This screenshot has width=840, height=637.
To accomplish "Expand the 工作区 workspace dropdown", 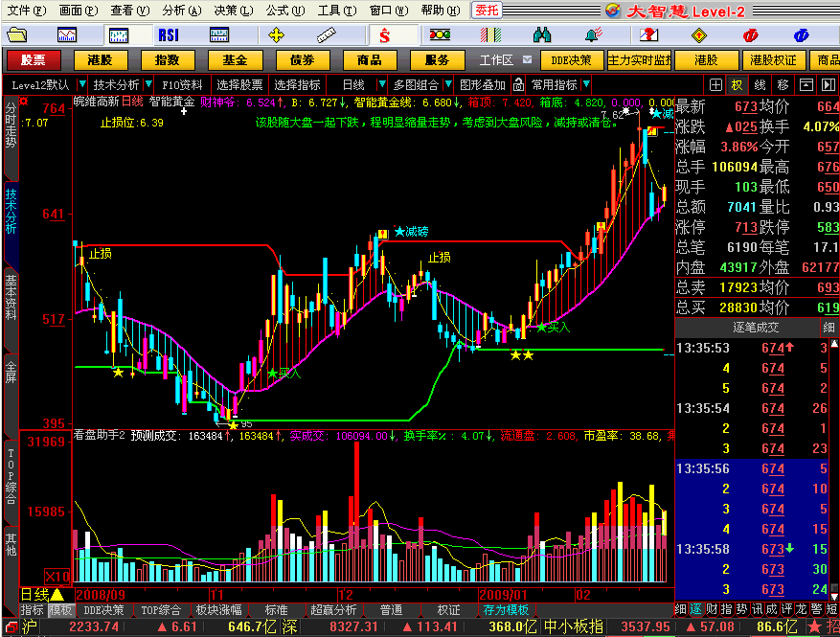I will point(527,60).
